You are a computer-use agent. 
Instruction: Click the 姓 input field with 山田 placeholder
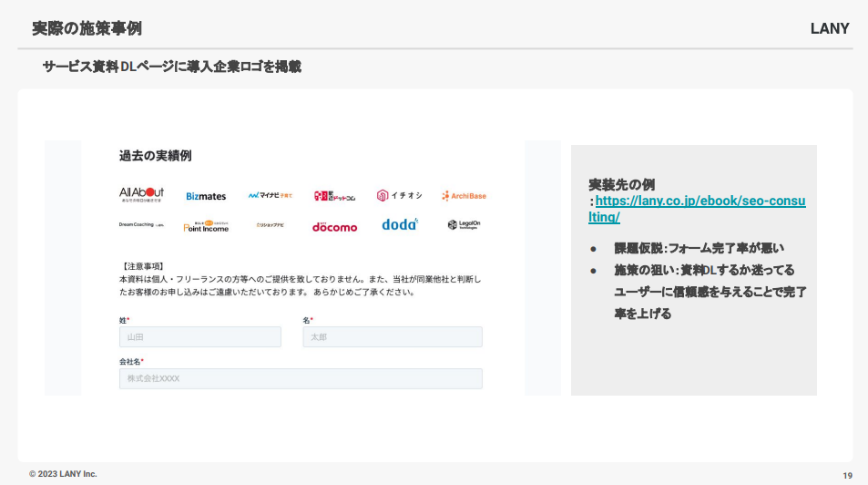(200, 337)
